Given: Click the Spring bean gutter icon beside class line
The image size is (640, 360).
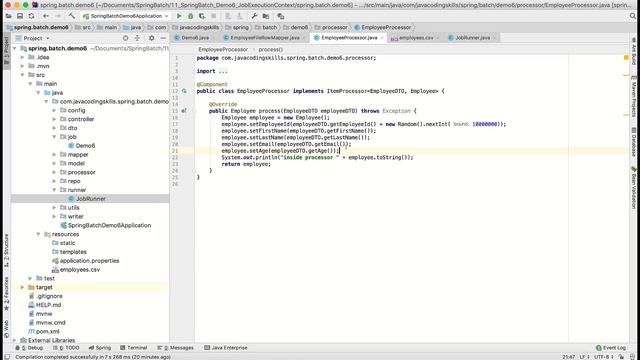Looking at the screenshot, I should pos(184,91).
